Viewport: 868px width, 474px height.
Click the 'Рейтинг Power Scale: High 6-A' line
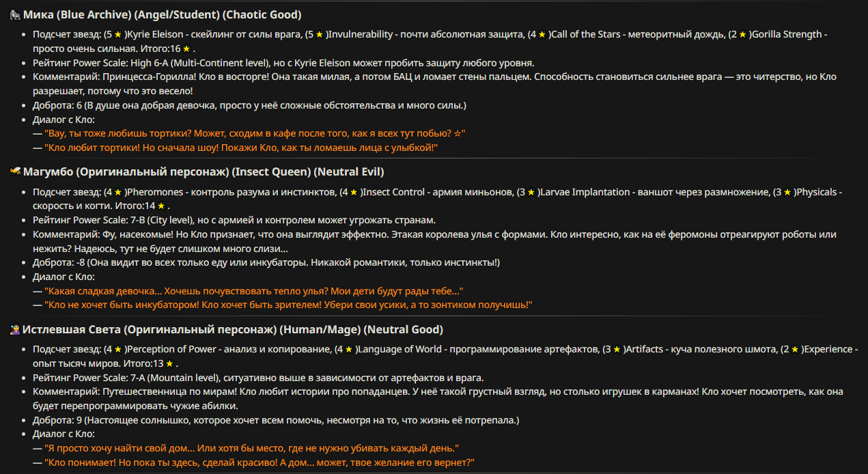[x=283, y=64]
